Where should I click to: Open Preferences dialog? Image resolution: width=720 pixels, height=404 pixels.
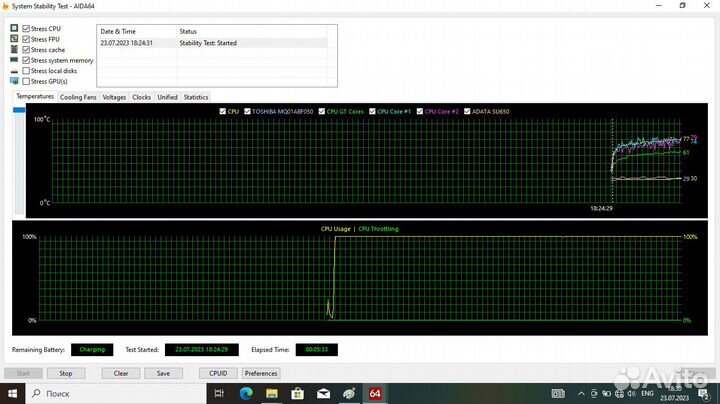(x=261, y=373)
